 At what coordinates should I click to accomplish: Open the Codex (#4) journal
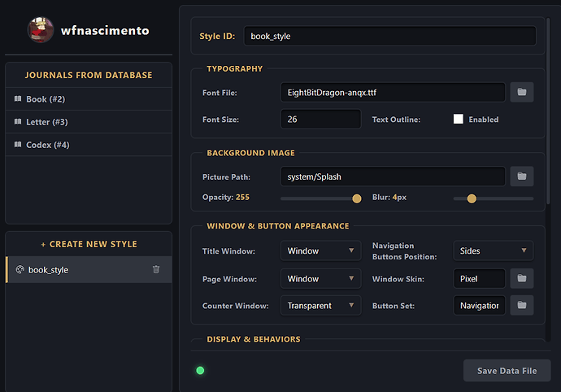89,145
